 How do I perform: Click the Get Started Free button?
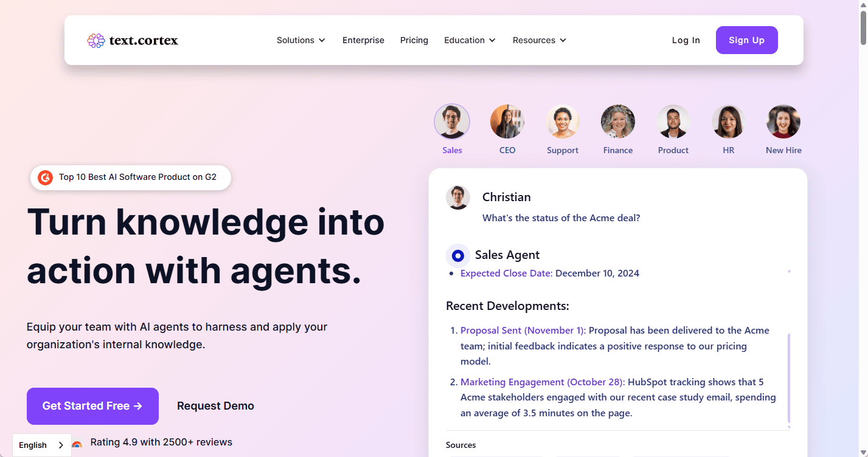coord(92,406)
